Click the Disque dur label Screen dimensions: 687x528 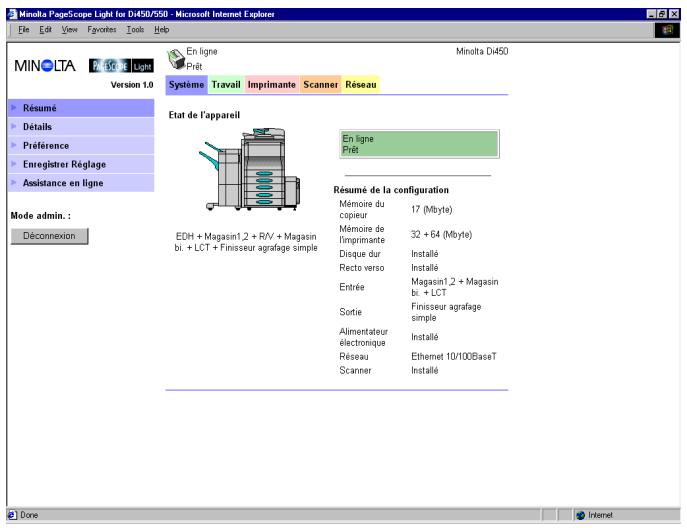[360, 254]
